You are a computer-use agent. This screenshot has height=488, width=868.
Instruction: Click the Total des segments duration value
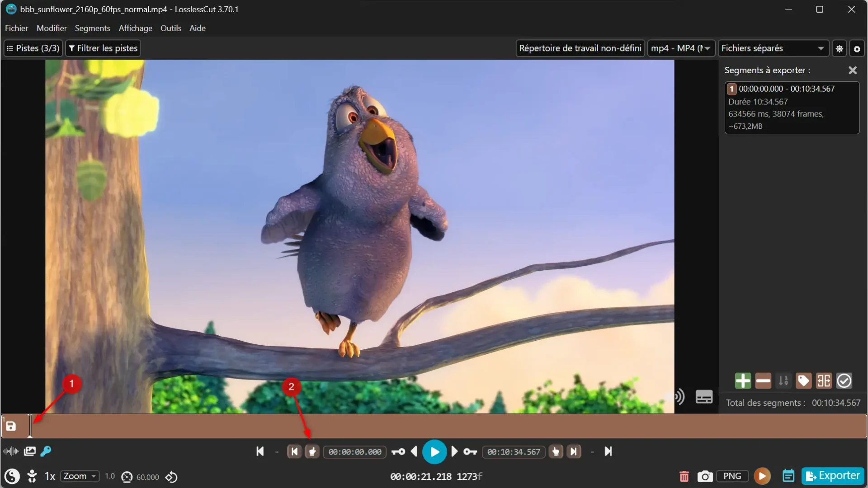coord(836,403)
